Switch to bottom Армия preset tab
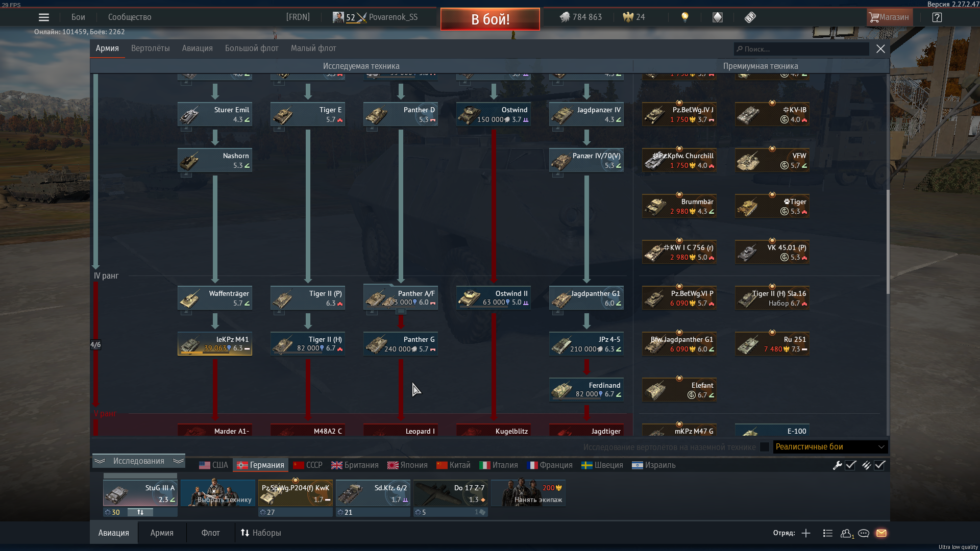Image resolution: width=980 pixels, height=551 pixels. point(162,533)
